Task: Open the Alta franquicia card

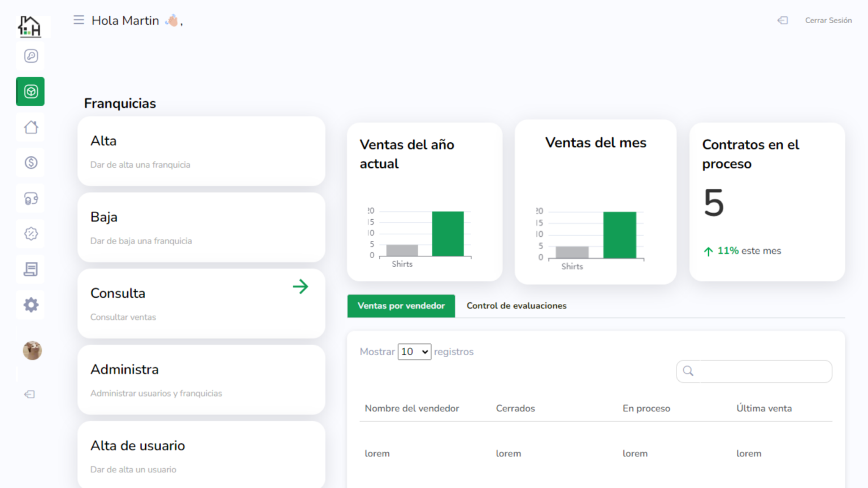Action: (201, 151)
